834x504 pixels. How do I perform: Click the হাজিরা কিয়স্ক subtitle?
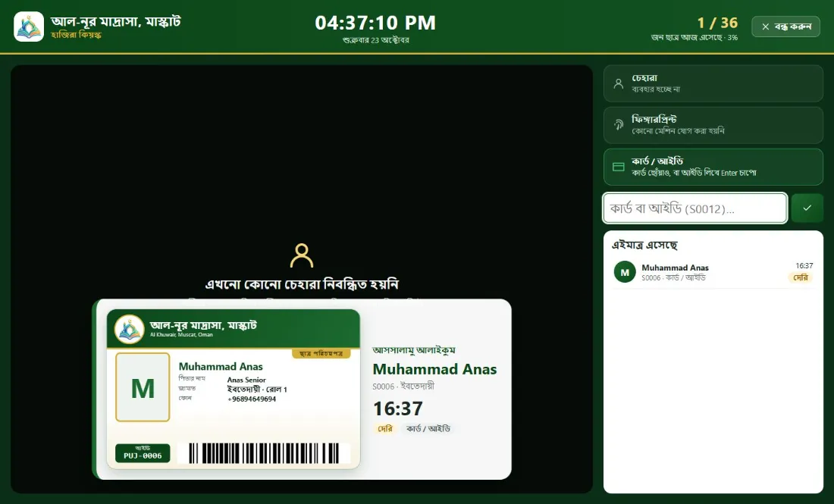76,35
